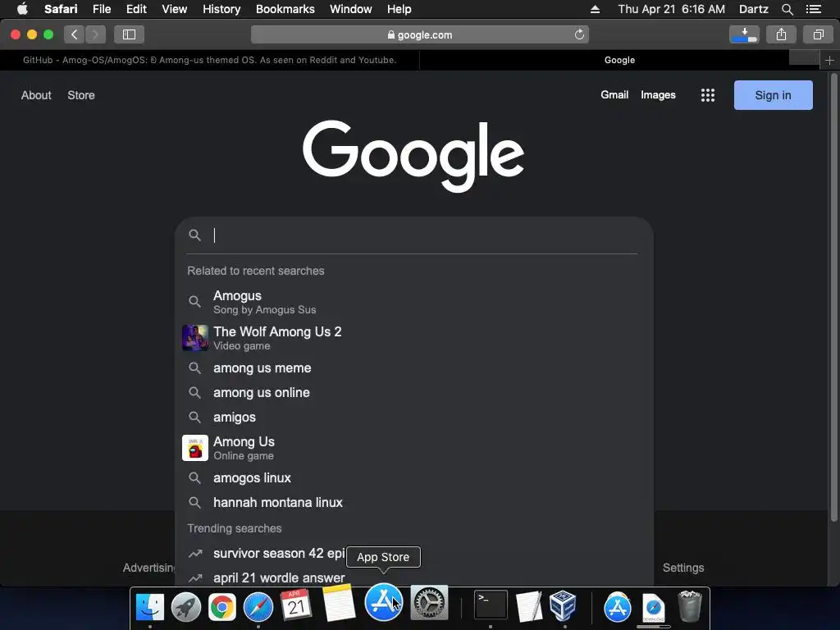Open Calendar icon showing 21 in Dock
This screenshot has height=630, width=840.
(x=295, y=605)
